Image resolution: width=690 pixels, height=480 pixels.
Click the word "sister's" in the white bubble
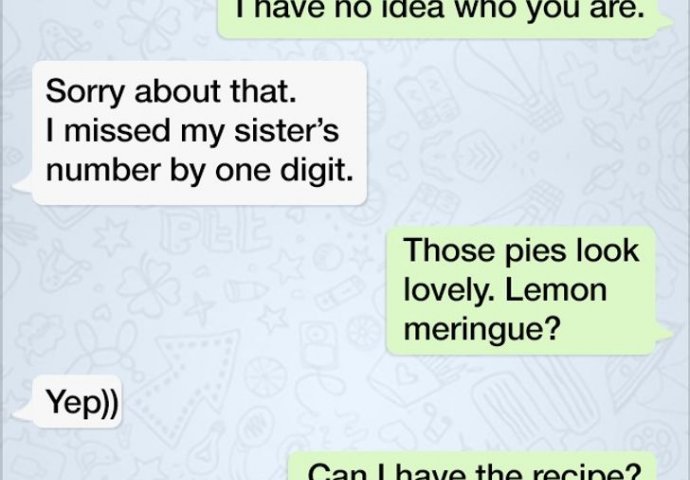tap(286, 131)
